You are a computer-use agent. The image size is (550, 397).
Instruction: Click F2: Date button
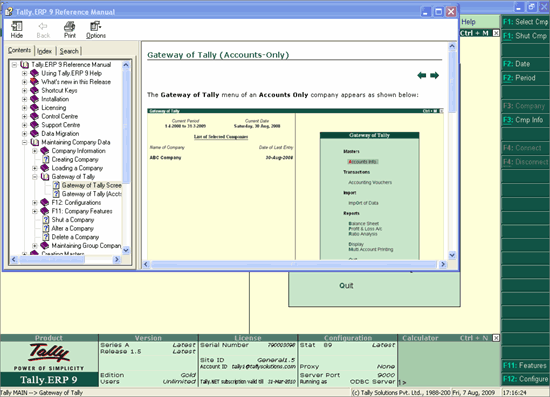click(525, 64)
